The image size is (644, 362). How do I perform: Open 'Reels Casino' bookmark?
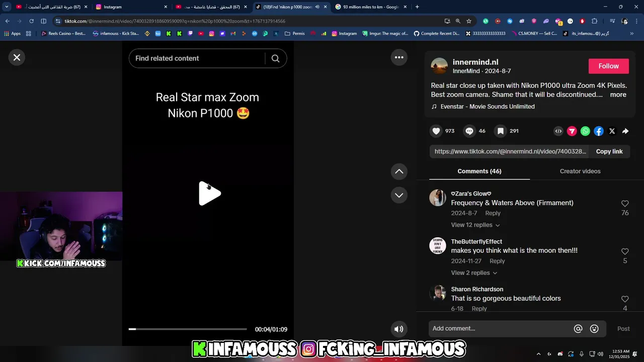click(x=63, y=34)
